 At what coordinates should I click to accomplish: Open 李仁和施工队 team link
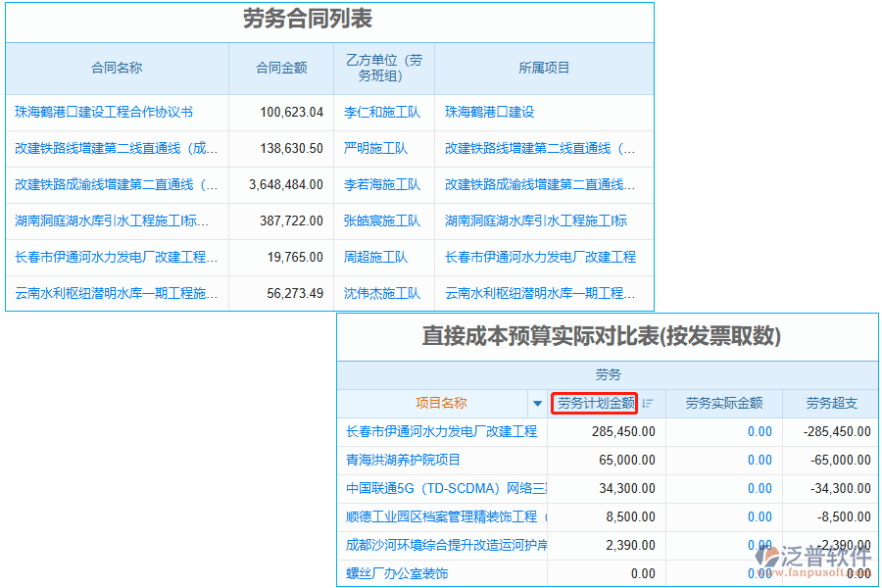(382, 113)
